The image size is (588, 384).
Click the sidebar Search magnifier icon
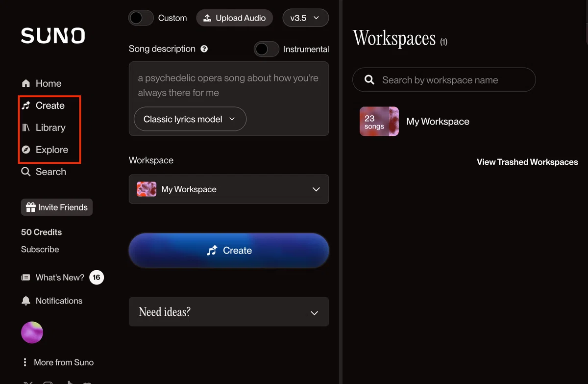click(26, 172)
